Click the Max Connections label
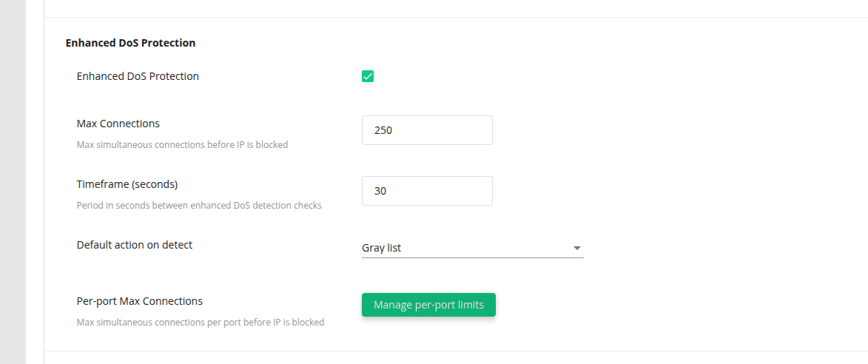 118,124
